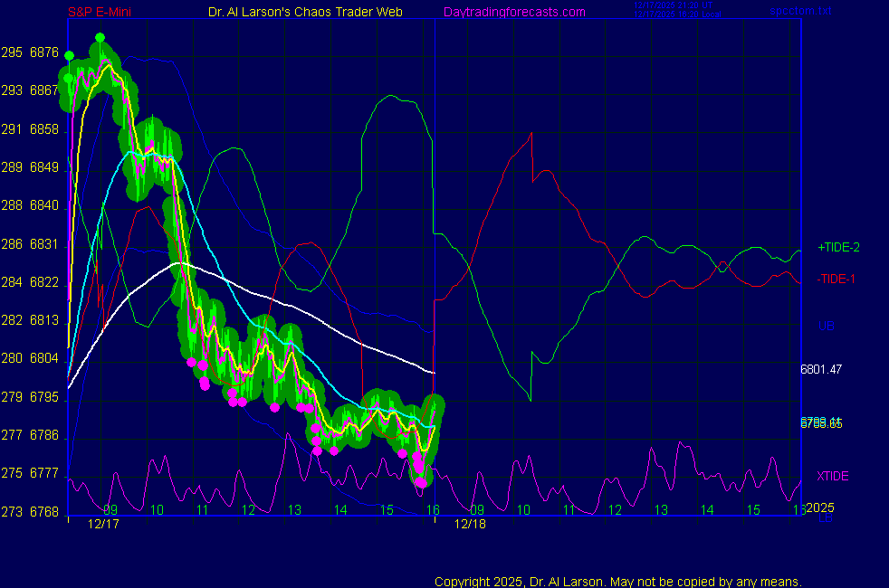Click the 2025 year label at lower right

pyautogui.click(x=820, y=507)
